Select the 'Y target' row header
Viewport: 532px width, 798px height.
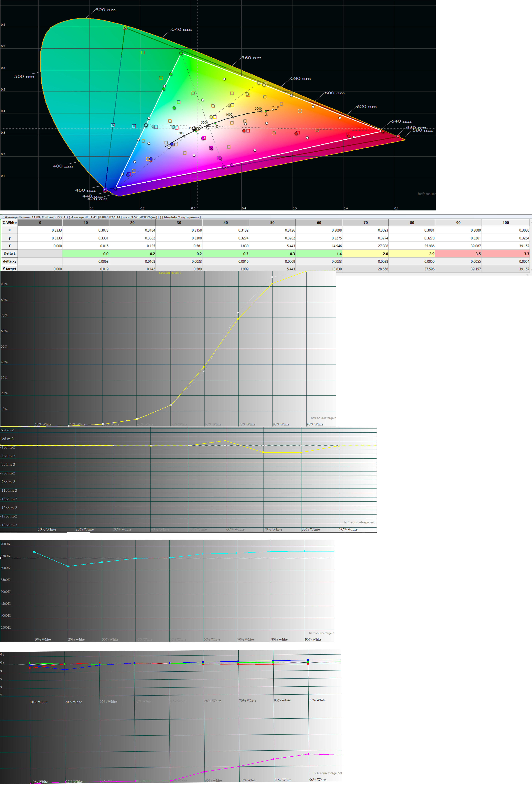tap(9, 269)
